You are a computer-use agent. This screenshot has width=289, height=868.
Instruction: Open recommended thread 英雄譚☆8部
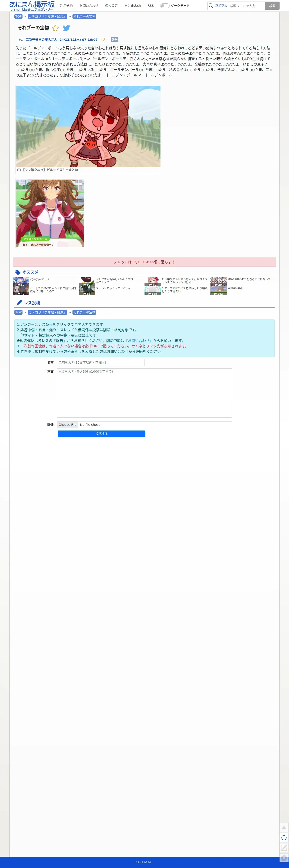coord(235,288)
